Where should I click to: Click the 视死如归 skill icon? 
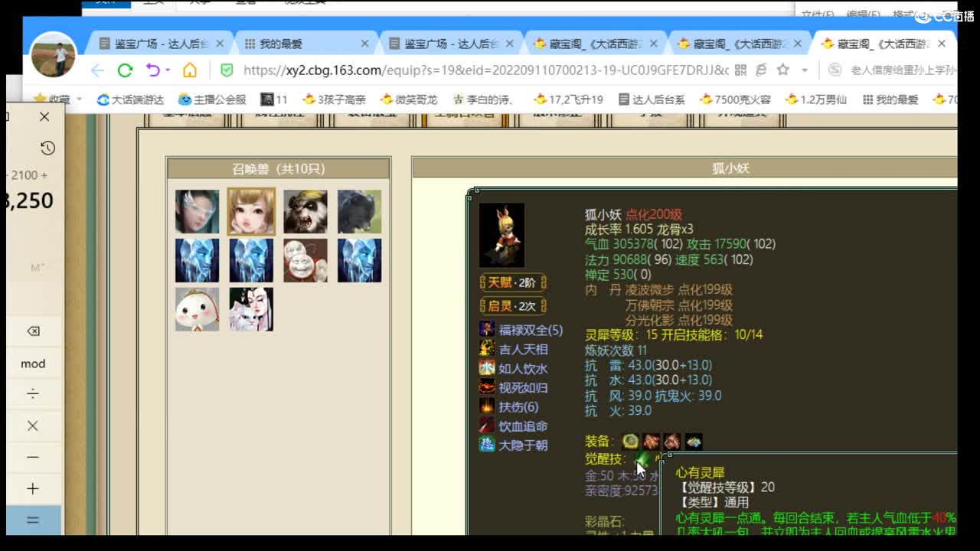click(487, 387)
